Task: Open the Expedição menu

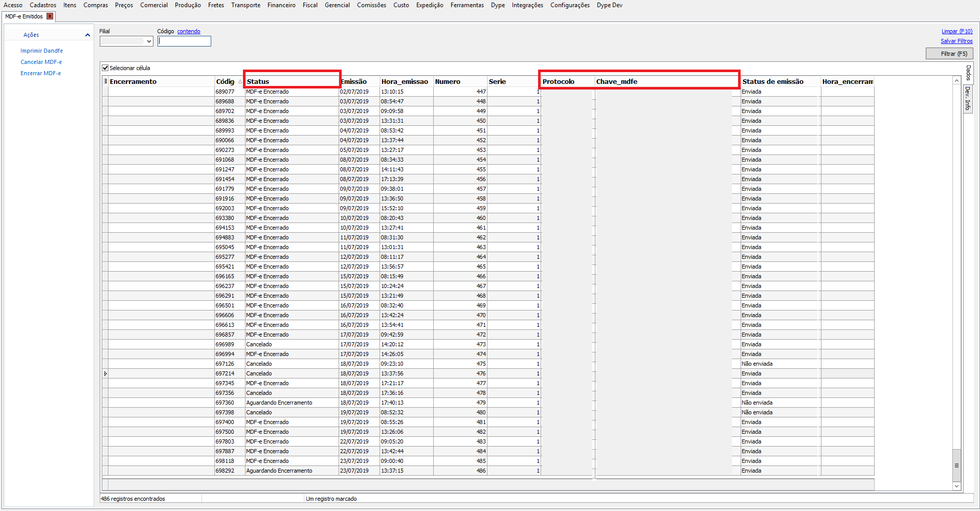Action: click(x=430, y=5)
